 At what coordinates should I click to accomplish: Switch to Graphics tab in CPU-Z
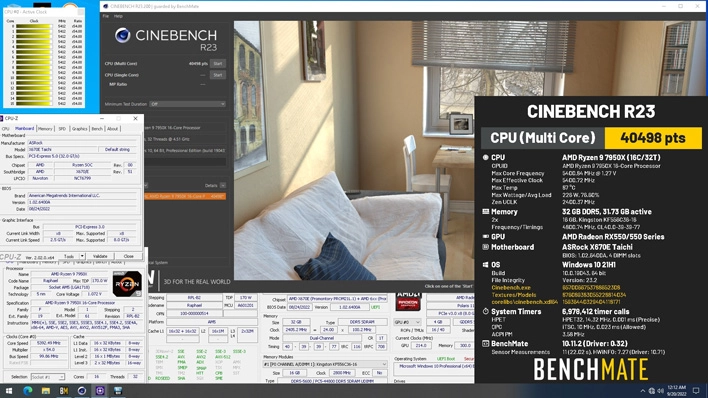[79, 129]
